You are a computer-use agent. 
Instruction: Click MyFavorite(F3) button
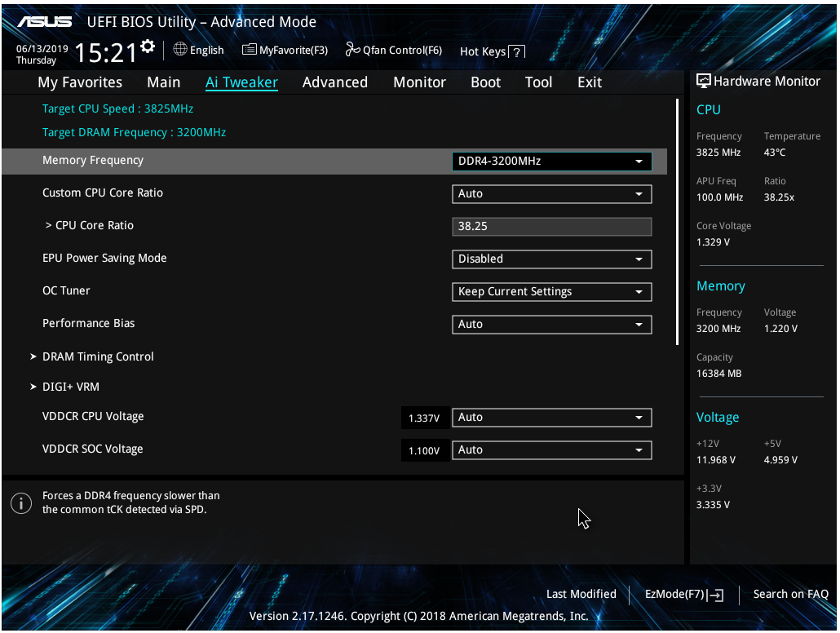click(x=285, y=50)
